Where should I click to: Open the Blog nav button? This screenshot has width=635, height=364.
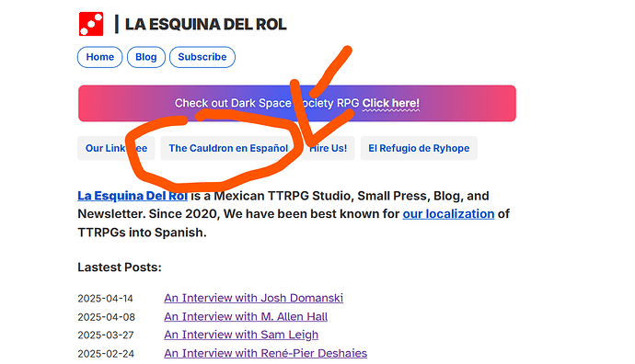tap(146, 57)
